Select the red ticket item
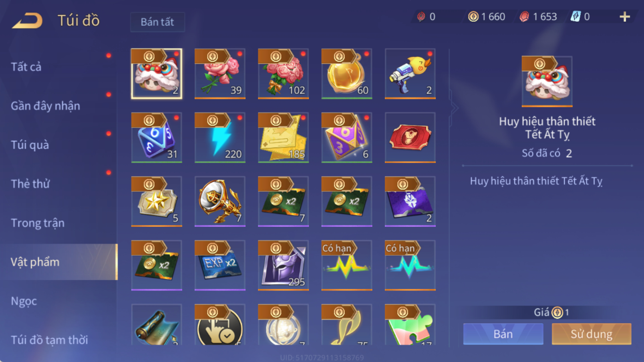The height and width of the screenshot is (362, 644). click(x=410, y=137)
